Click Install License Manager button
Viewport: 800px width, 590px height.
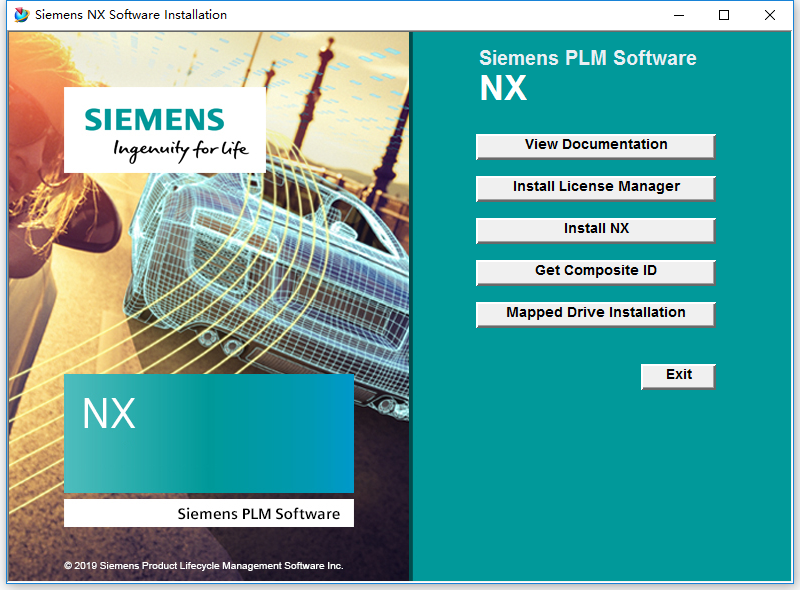(x=595, y=188)
